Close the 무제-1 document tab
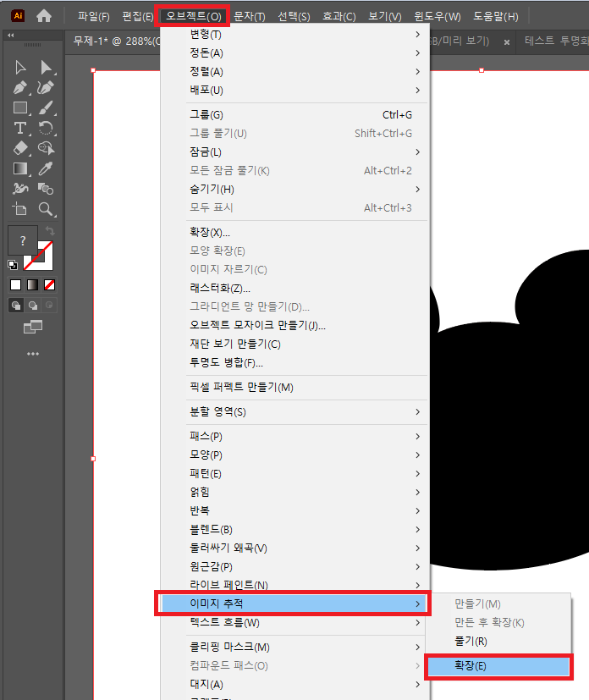This screenshot has width=589, height=700. point(507,42)
